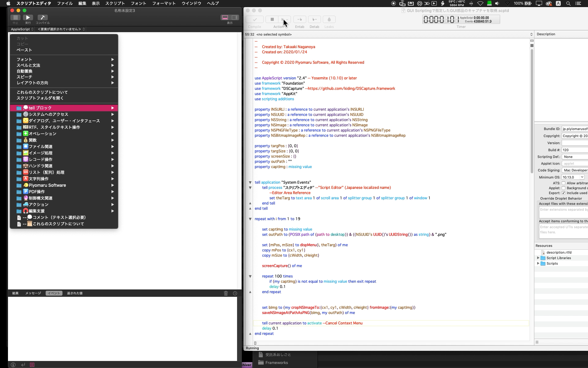This screenshot has height=368, width=588.
Task: Clear the log with trash icon
Action: [x=226, y=293]
